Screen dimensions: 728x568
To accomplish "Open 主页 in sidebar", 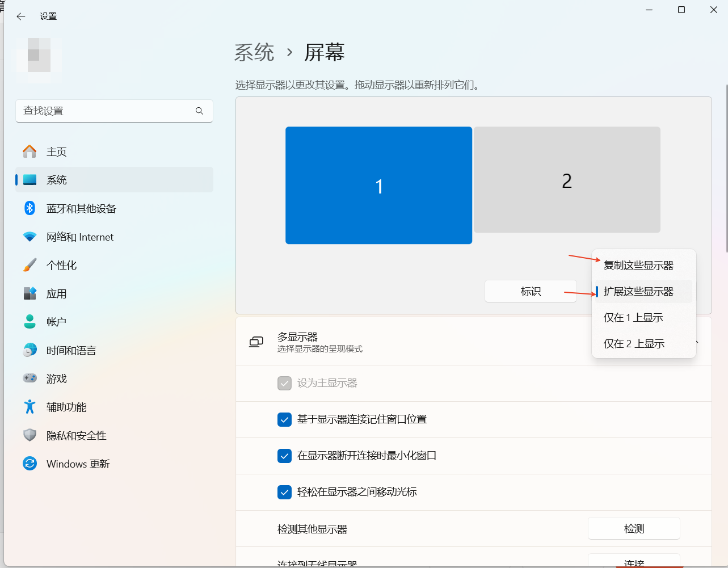I will click(x=114, y=152).
